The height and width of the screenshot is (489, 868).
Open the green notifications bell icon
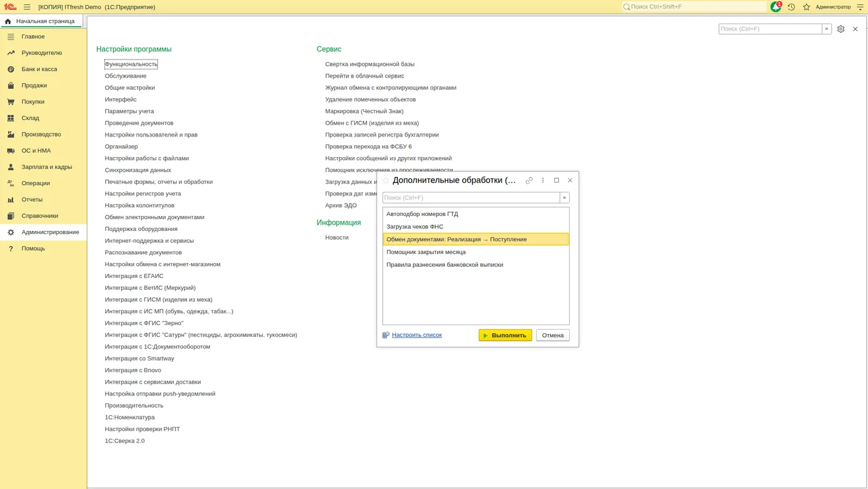click(x=776, y=7)
